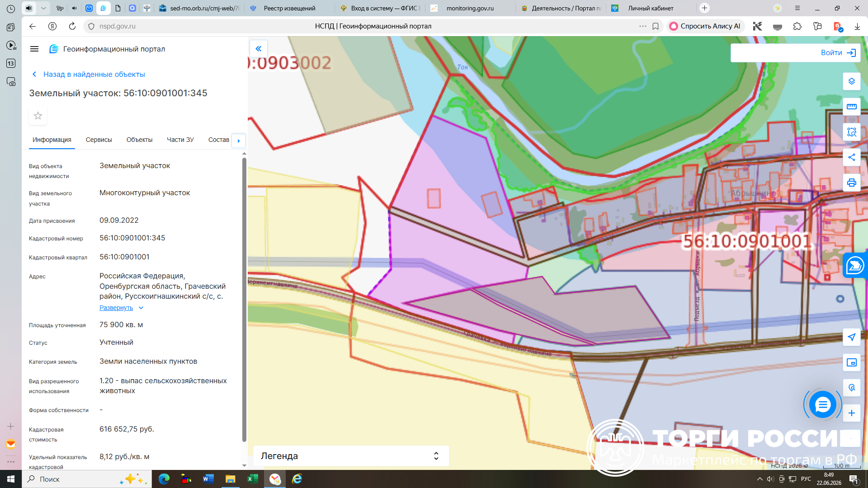Open Word from the taskbar

coord(208,479)
